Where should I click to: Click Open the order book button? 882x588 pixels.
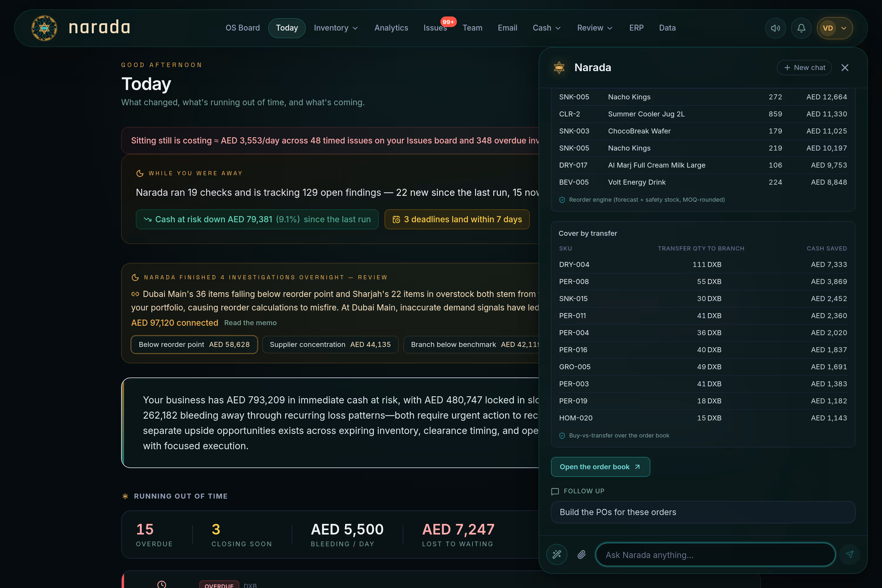(600, 467)
